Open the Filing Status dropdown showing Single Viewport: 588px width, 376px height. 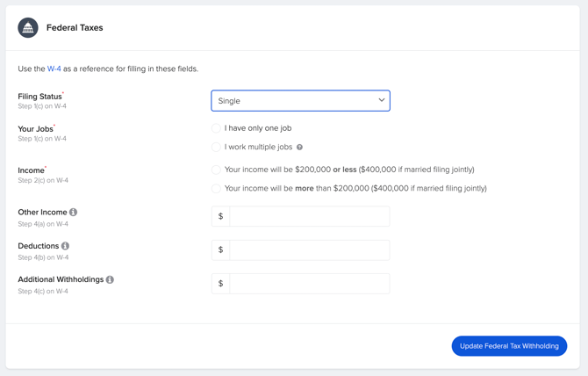300,101
